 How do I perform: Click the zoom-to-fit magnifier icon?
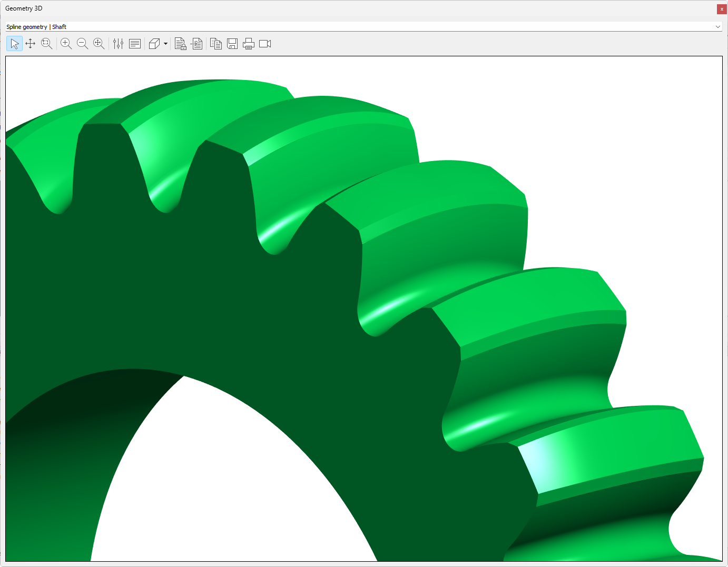click(99, 44)
